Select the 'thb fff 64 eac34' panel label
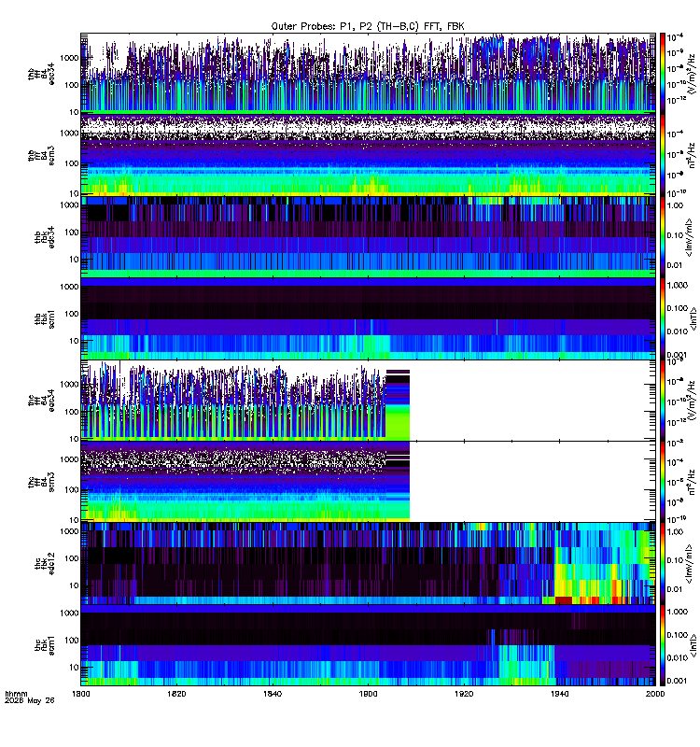The width and height of the screenshot is (700, 747). [41, 74]
